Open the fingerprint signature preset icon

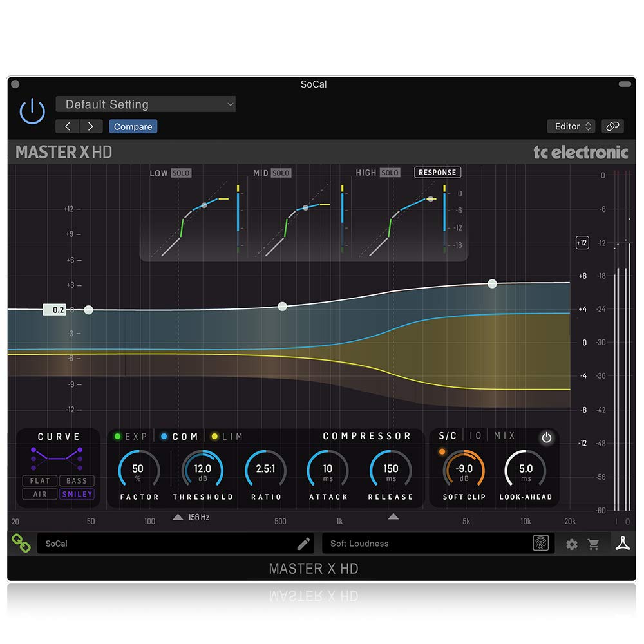pos(540,543)
